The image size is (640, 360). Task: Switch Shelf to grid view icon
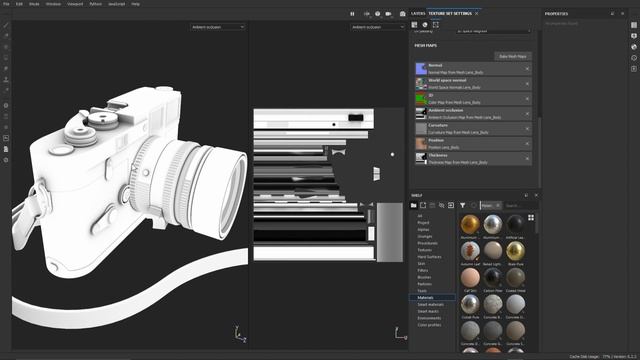coord(531,218)
